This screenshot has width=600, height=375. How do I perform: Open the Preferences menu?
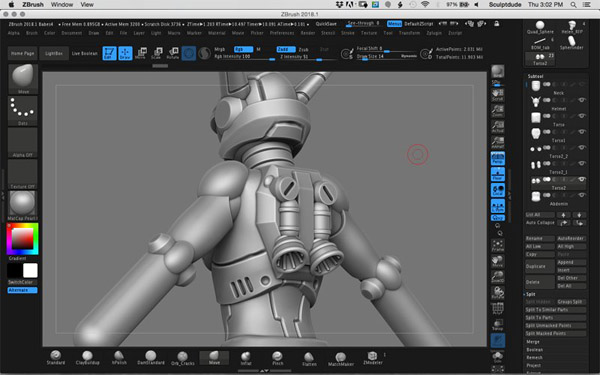[282, 33]
